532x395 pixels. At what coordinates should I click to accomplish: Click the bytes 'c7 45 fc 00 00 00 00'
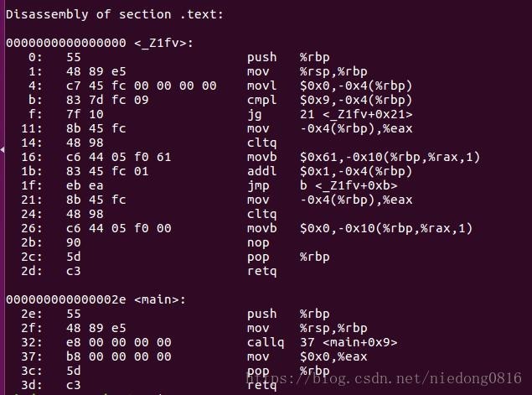tap(141, 86)
